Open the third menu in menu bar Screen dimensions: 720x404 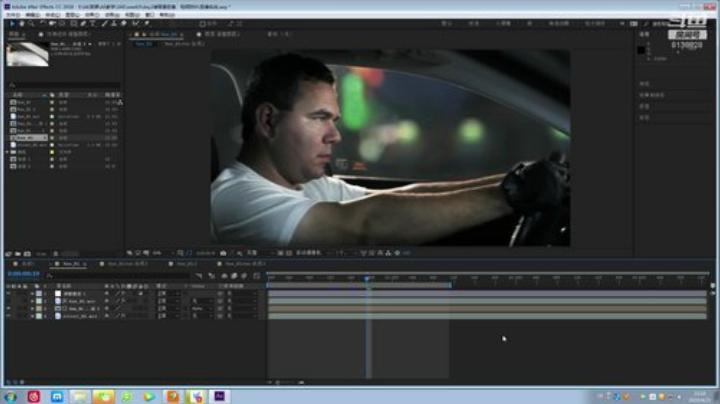pyautogui.click(x=52, y=15)
